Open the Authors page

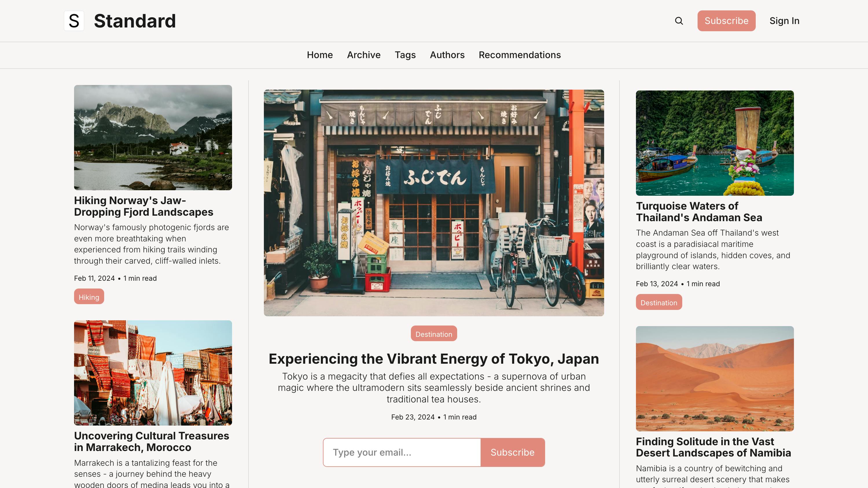447,55
